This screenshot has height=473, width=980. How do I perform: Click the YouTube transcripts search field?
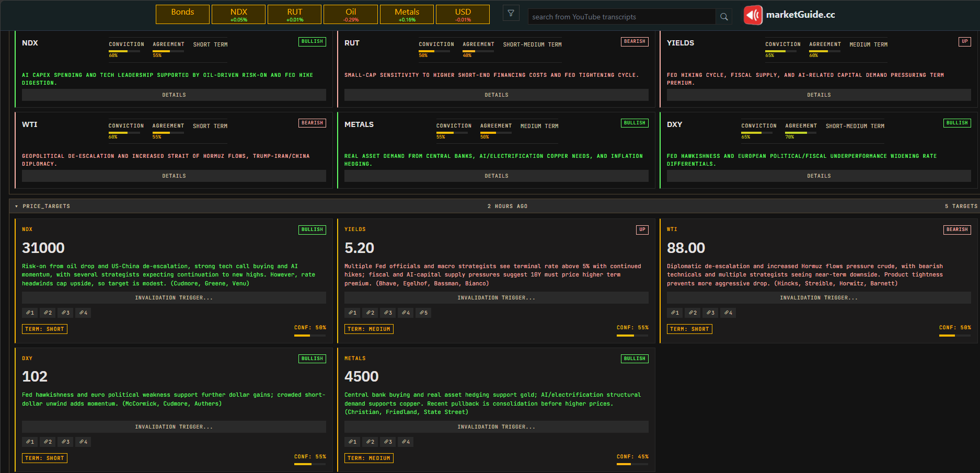pyautogui.click(x=622, y=17)
